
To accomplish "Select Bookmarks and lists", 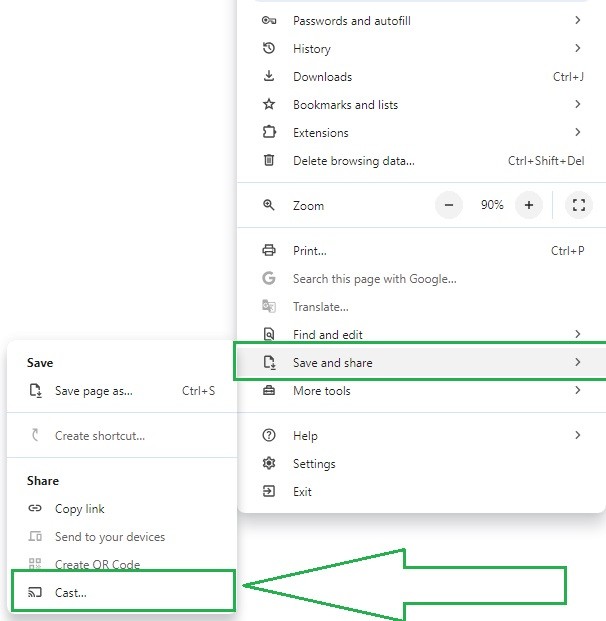I will [x=421, y=104].
